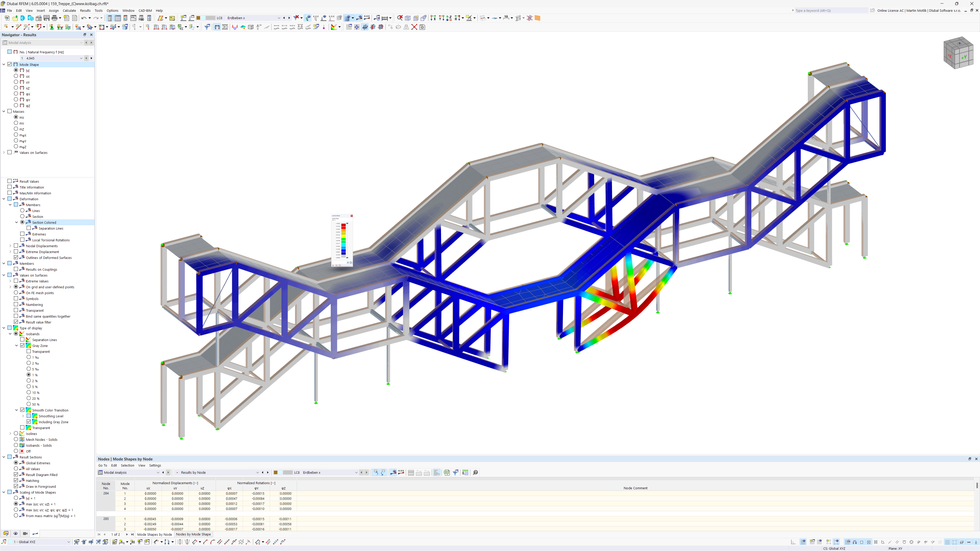Click the view orientation cube
Viewport: 980px width, 551px height.
pyautogui.click(x=958, y=53)
